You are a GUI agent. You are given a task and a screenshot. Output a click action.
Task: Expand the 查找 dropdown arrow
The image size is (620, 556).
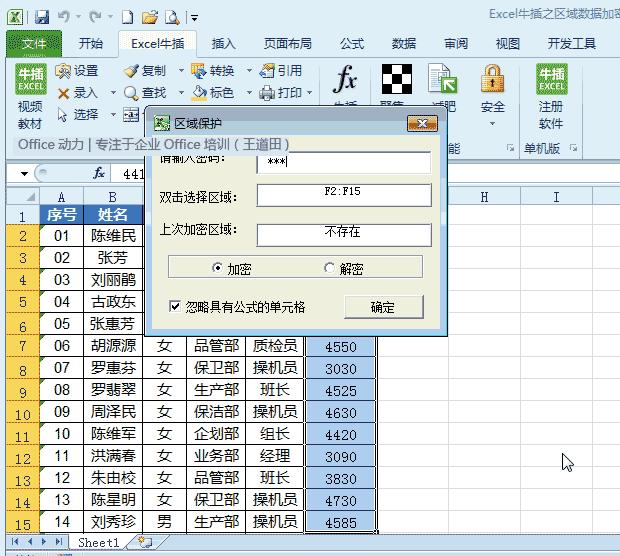click(x=181, y=93)
